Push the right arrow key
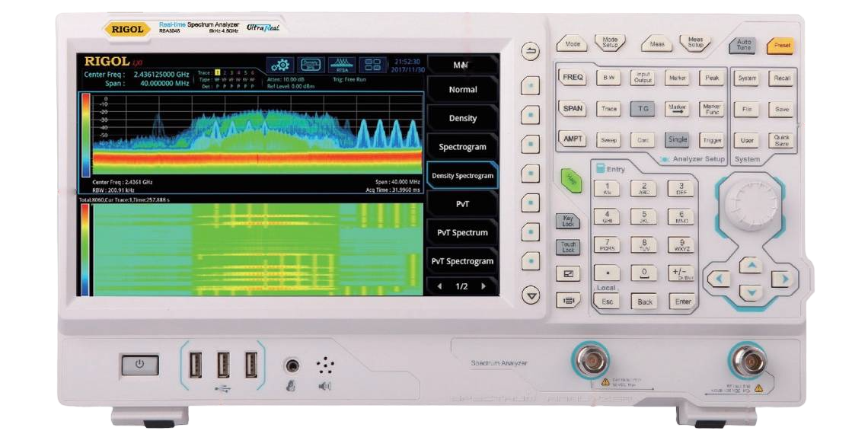The height and width of the screenshot is (434, 868). 782,279
